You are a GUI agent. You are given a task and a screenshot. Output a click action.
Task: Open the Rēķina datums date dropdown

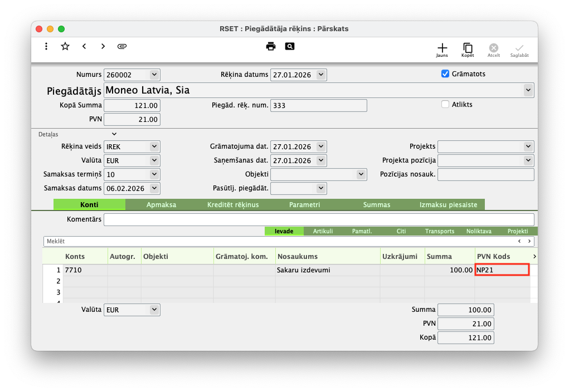(320, 75)
